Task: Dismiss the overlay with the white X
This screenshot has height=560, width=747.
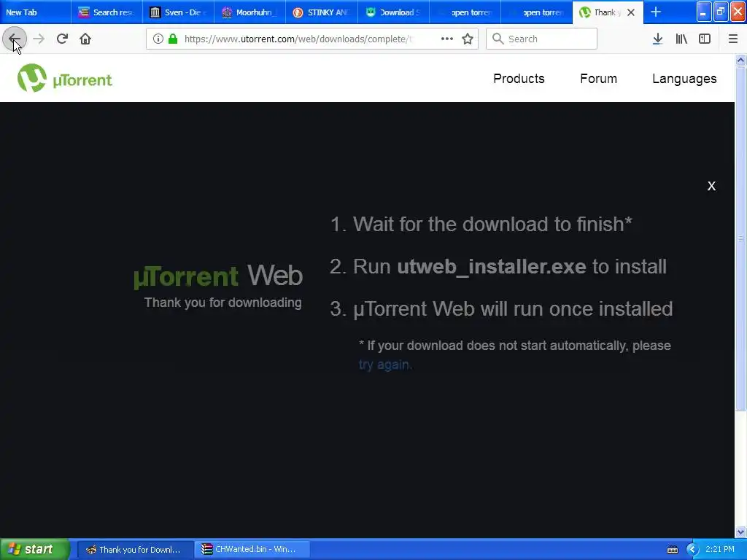Action: point(711,186)
